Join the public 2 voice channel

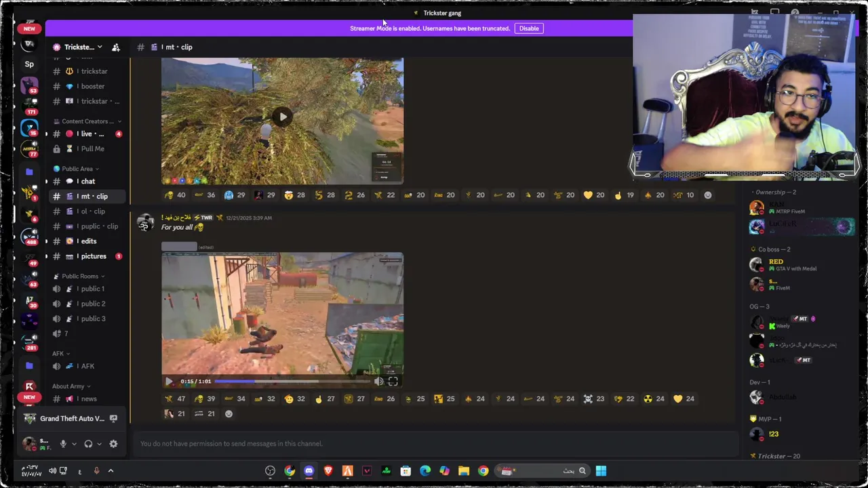click(x=86, y=304)
